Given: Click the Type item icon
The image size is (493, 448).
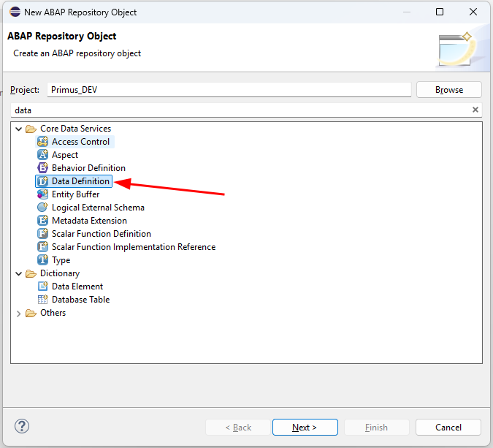Looking at the screenshot, I should (x=42, y=260).
